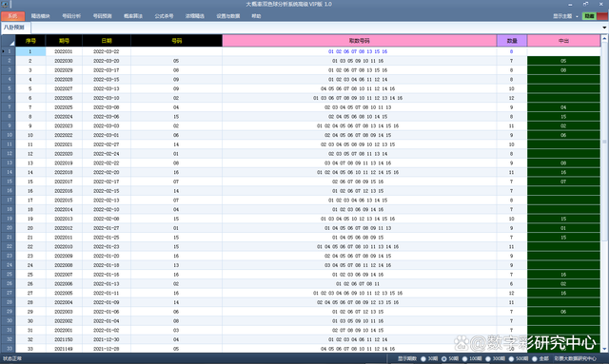Viewport: 609px width, 364px height.
Task: Open the 显示主题 theme dropdown
Action: (565, 16)
